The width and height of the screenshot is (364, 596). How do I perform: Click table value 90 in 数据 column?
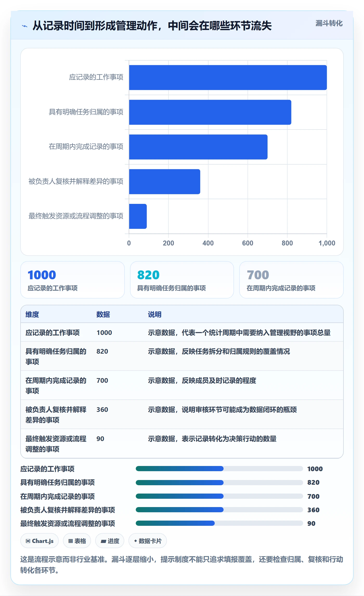pyautogui.click(x=100, y=439)
